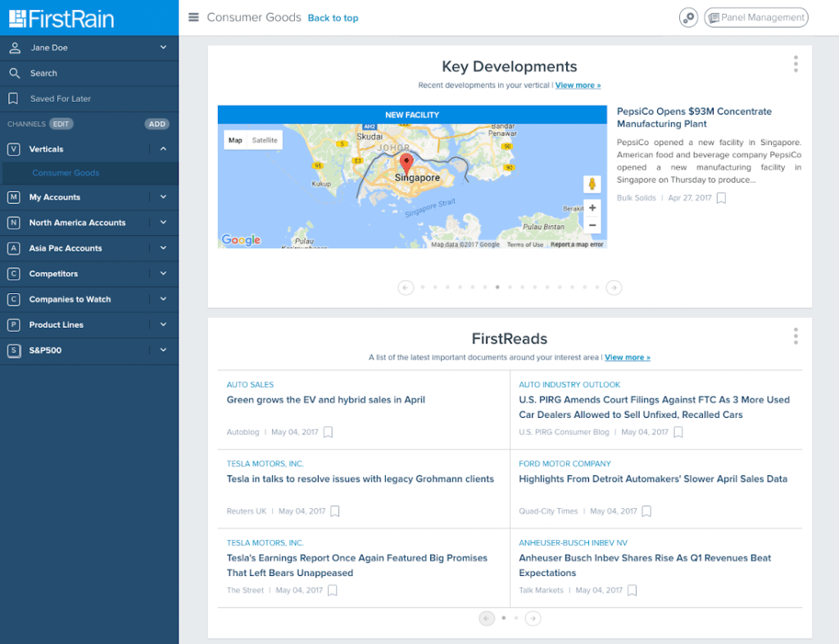Drop the Pegman onto the Singapore map

[592, 184]
